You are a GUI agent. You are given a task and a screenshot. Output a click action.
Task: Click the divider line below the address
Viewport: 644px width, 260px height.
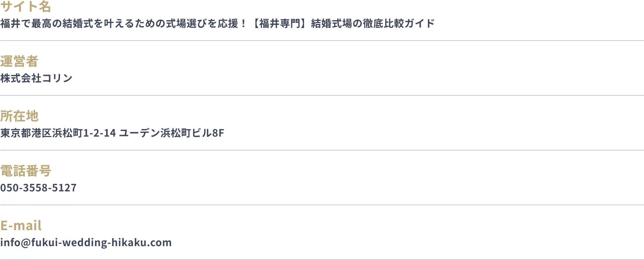[322, 150]
